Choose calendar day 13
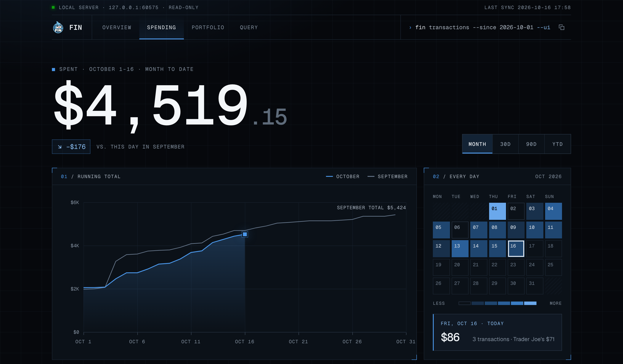This screenshot has height=364, width=623. 460,249
